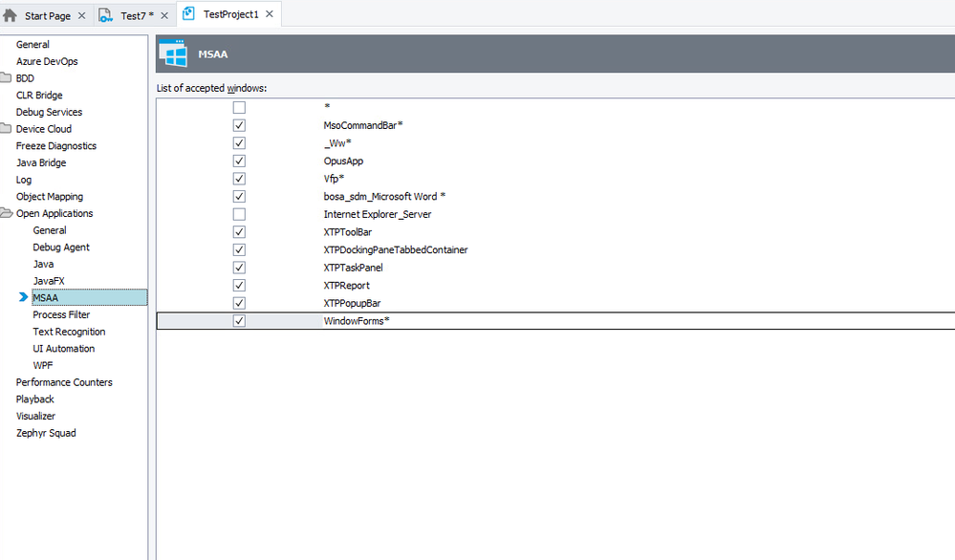Enable the asterisk wildcard window checkbox
The height and width of the screenshot is (560, 955).
pos(239,108)
